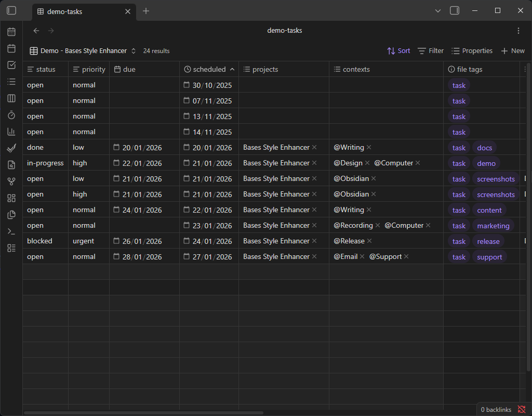532x416 pixels.
Task: Open the copy files ribbon icon
Action: 11,215
